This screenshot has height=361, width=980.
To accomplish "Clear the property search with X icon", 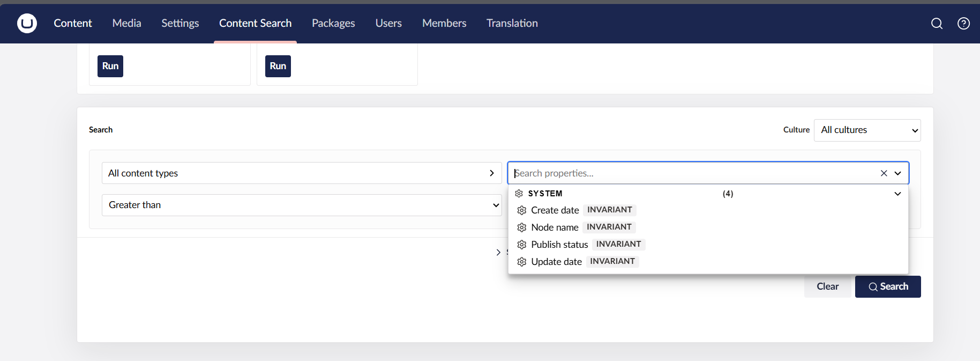I will (x=884, y=173).
